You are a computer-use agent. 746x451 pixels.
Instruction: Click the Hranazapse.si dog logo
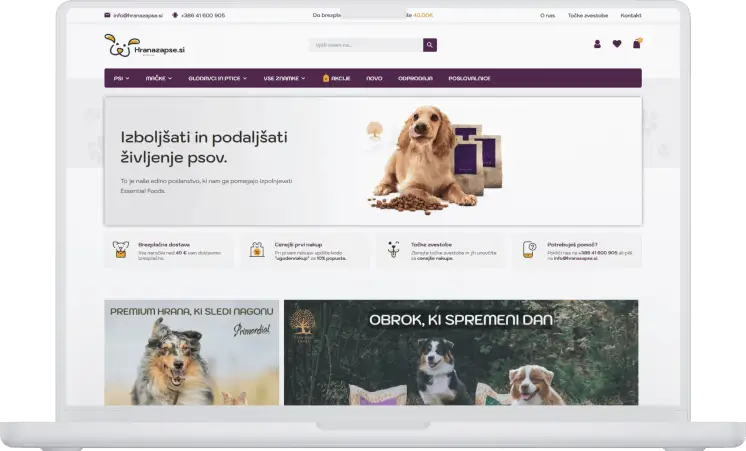(x=144, y=46)
